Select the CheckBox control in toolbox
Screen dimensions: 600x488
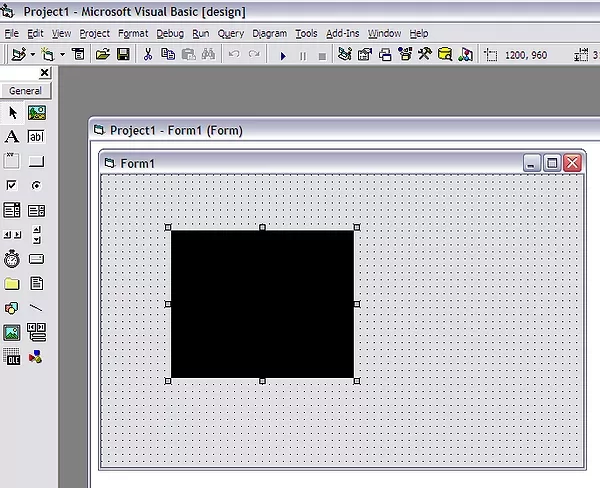click(12, 186)
